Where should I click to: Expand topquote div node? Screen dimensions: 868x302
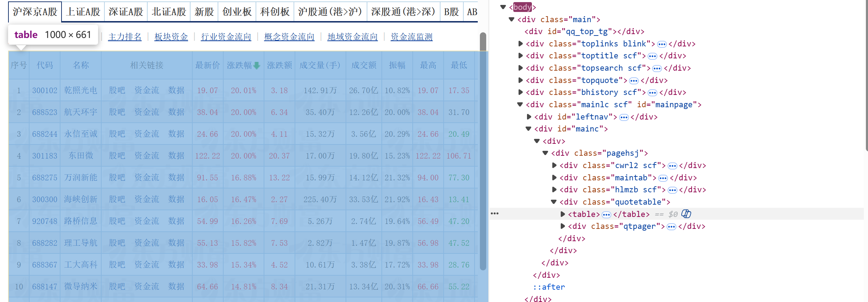click(x=521, y=80)
